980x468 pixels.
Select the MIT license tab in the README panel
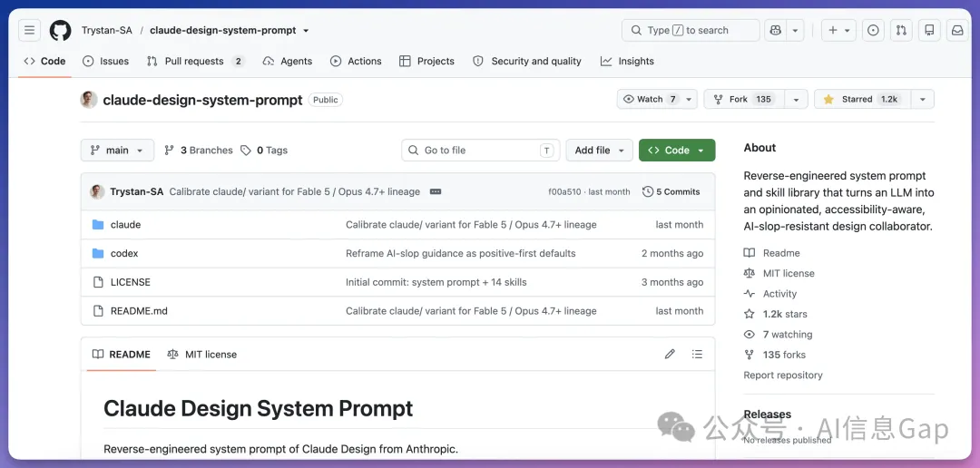pyautogui.click(x=201, y=355)
